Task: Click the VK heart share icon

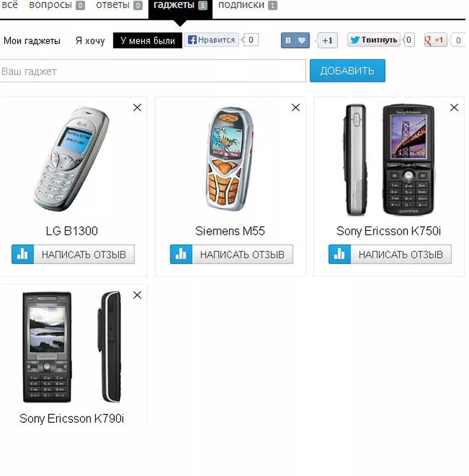Action: [295, 40]
